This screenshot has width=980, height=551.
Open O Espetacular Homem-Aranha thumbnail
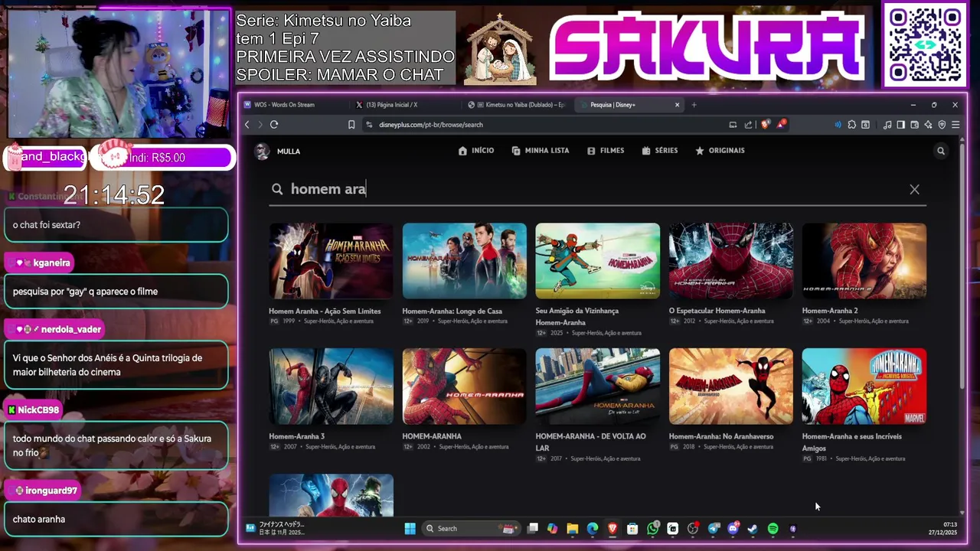click(x=730, y=260)
